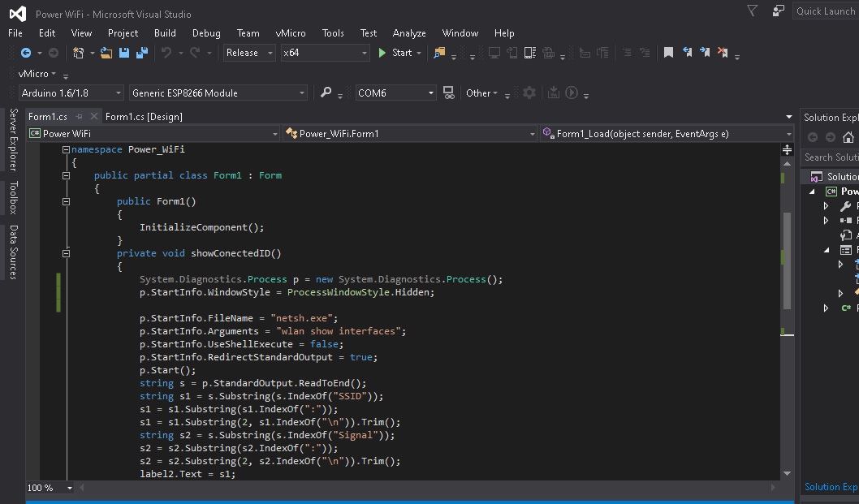Open the Generic ESP8266 Module board dropdown
This screenshot has height=504, width=859.
[302, 93]
